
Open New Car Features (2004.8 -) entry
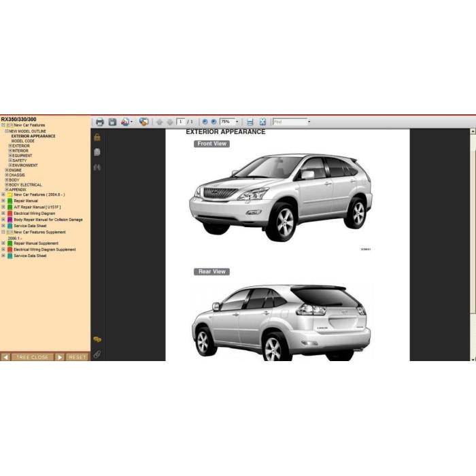point(39,194)
